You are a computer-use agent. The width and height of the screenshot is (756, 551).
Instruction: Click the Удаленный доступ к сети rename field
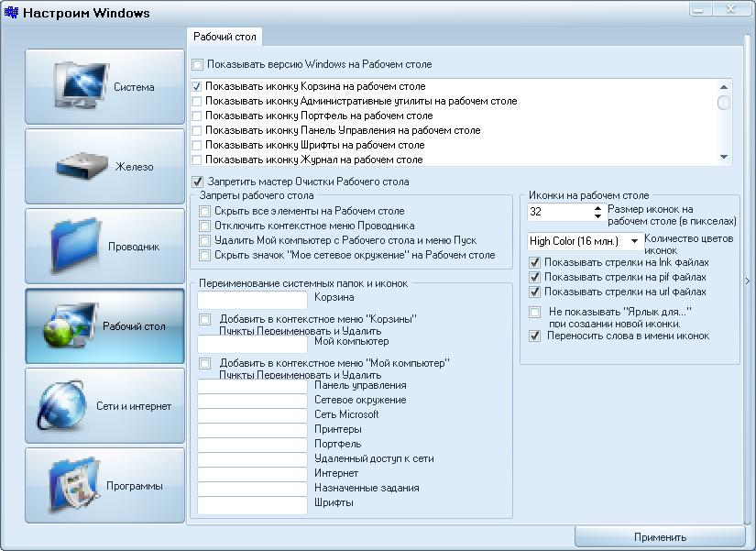click(x=252, y=459)
